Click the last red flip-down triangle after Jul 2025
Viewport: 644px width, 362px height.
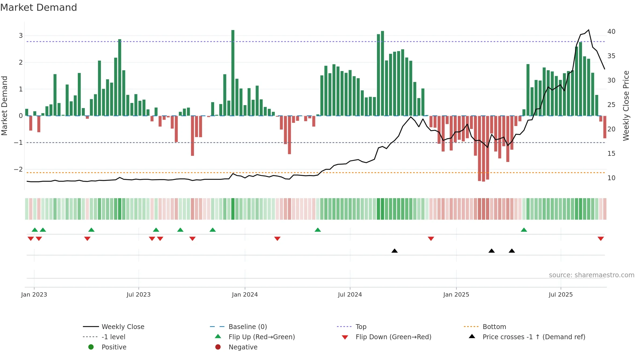[x=601, y=239]
